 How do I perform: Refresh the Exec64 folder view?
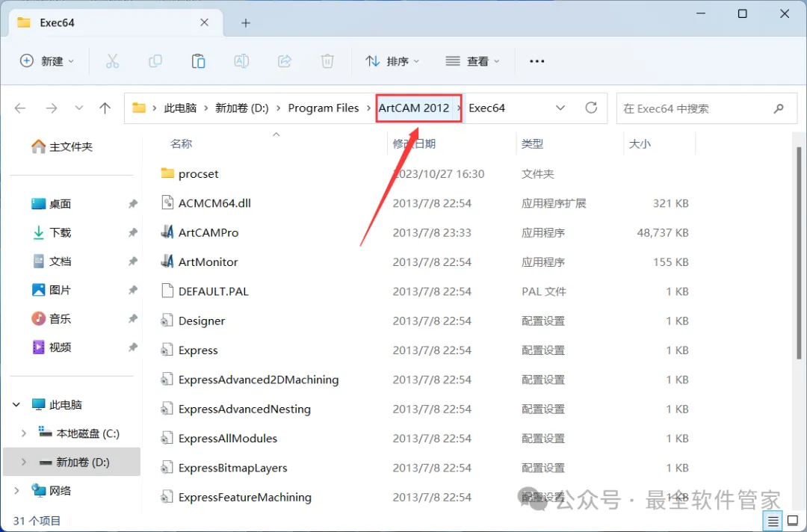pyautogui.click(x=591, y=108)
